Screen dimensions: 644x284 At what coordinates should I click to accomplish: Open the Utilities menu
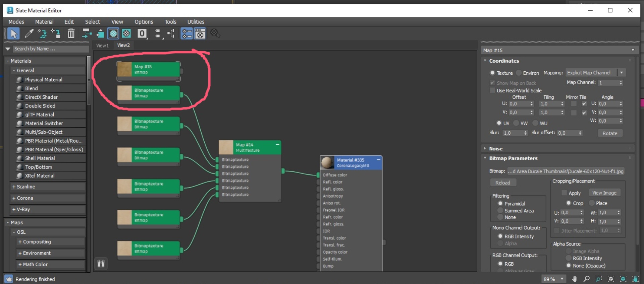196,22
